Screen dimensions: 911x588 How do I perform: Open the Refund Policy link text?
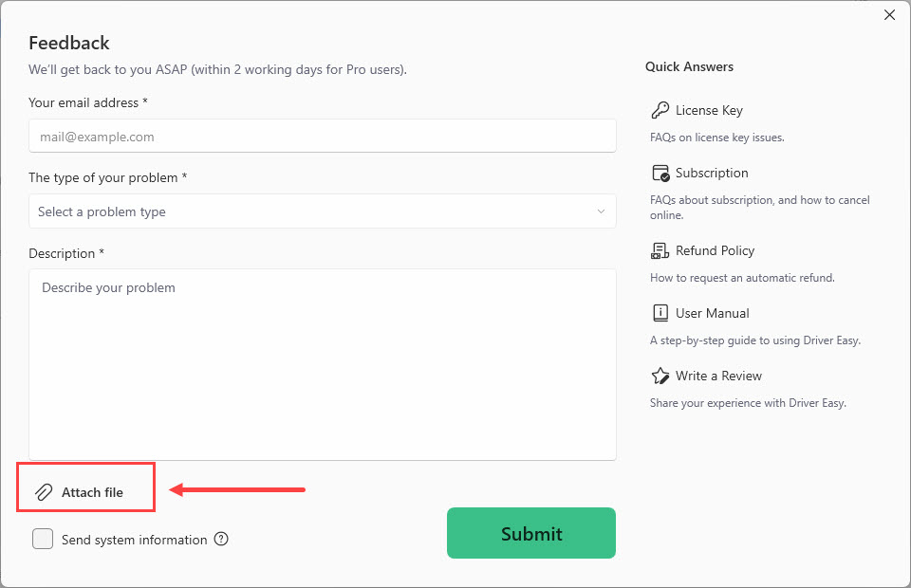click(x=715, y=250)
